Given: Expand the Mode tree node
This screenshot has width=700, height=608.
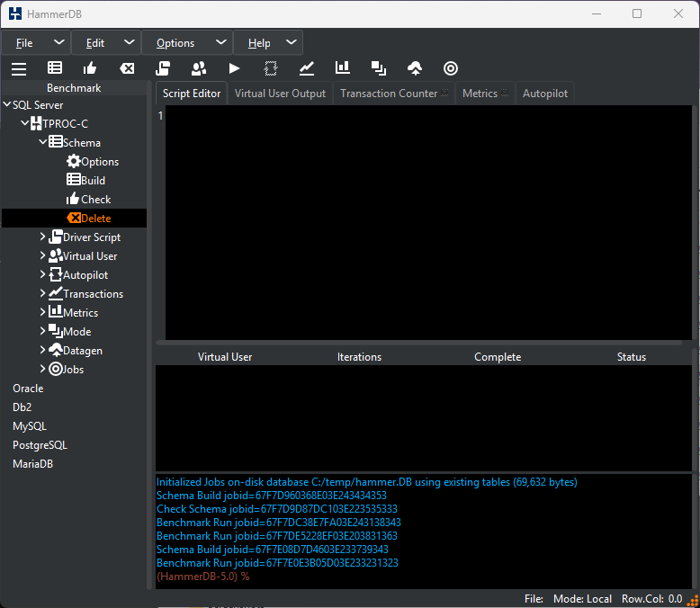Looking at the screenshot, I should (x=43, y=331).
